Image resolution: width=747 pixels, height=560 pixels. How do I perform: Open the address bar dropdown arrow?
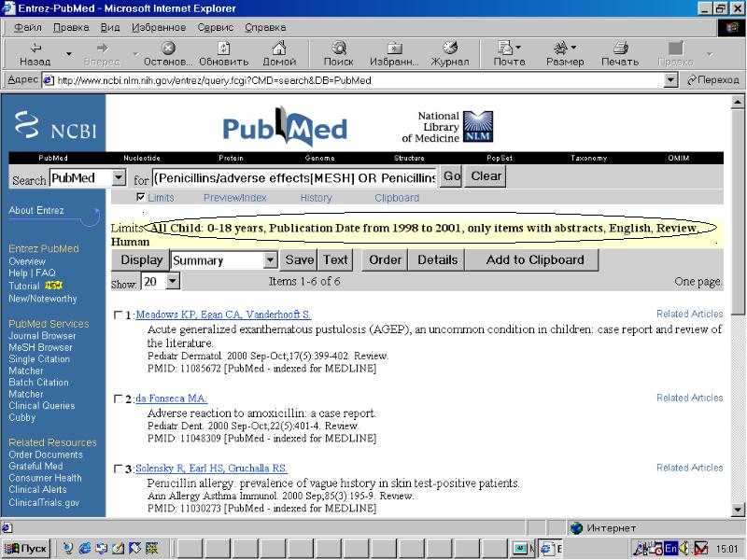click(670, 80)
